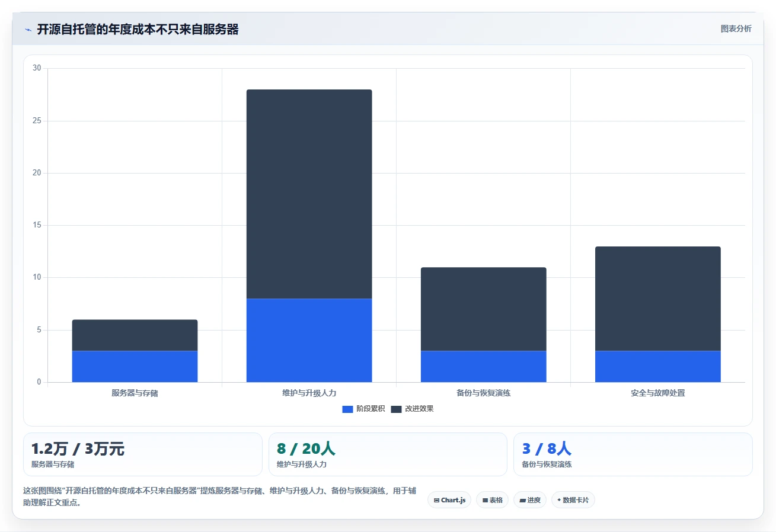Click the 3 / 8人 stat value
Screen dimensions: 776x532
[x=547, y=448]
